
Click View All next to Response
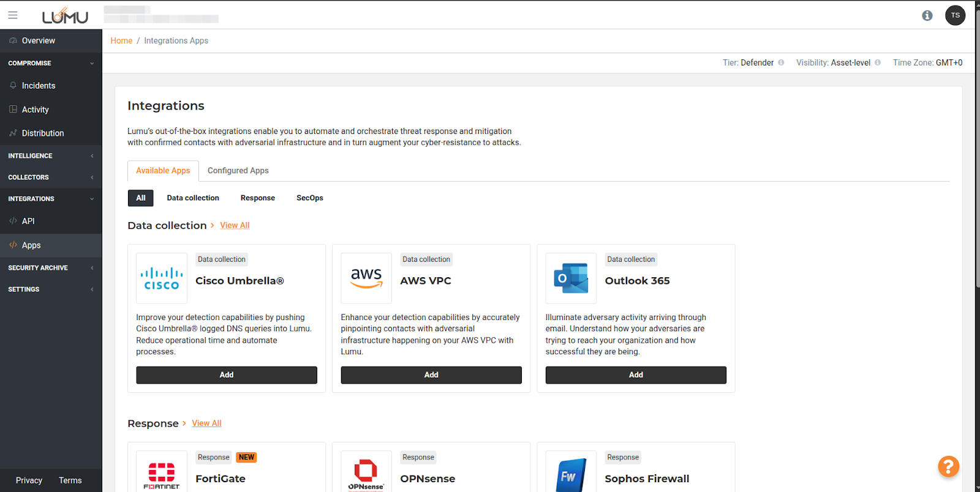click(206, 423)
